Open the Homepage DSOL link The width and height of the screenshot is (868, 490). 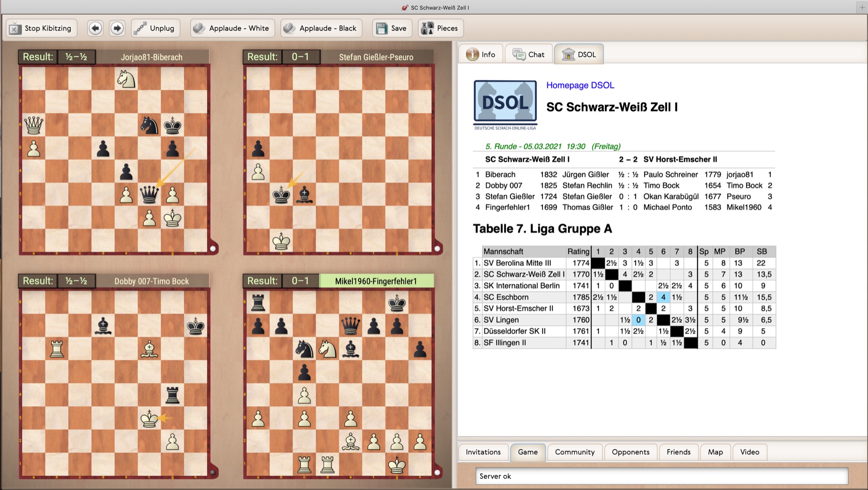point(580,85)
